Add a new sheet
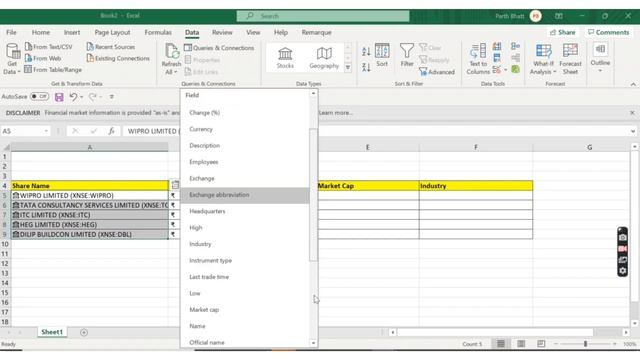 [84, 332]
